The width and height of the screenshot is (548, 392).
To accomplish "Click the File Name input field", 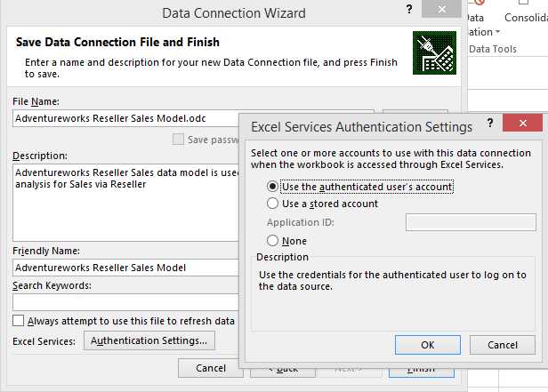I will (126, 119).
